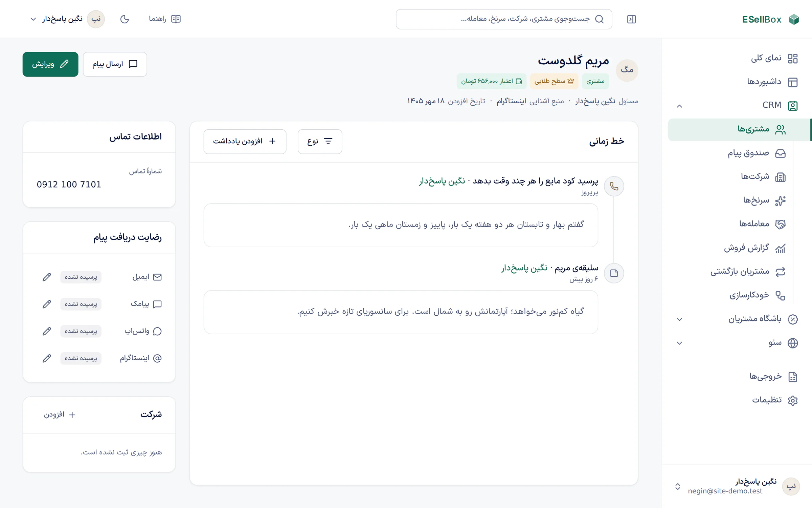
Task: Collapse the CRM section chevron
Action: [x=679, y=106]
